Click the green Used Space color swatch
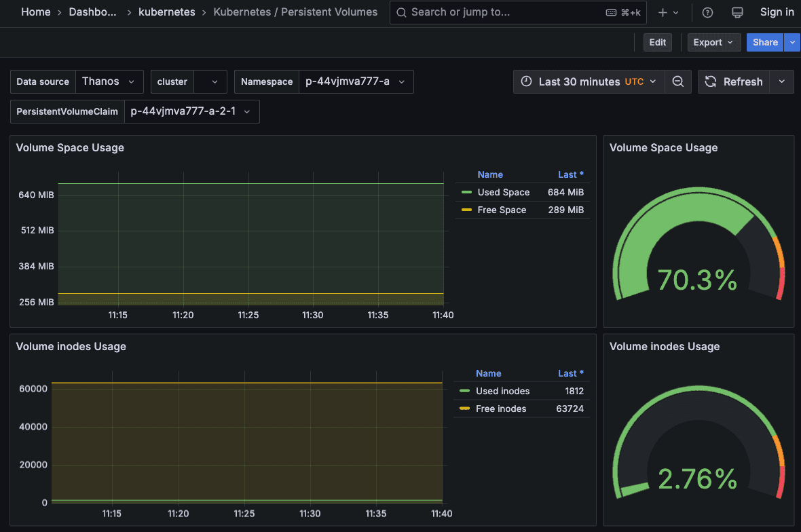The height and width of the screenshot is (532, 801). (x=466, y=193)
